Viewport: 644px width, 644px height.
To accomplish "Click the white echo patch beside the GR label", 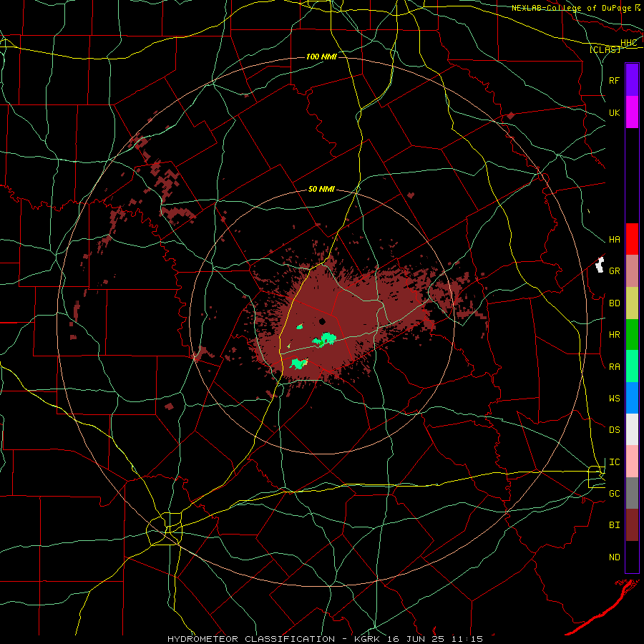I will pos(600,265).
